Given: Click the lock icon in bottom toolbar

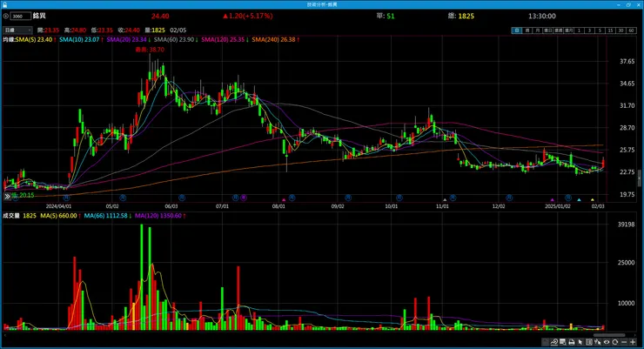Looking at the screenshot, I should tap(545, 342).
